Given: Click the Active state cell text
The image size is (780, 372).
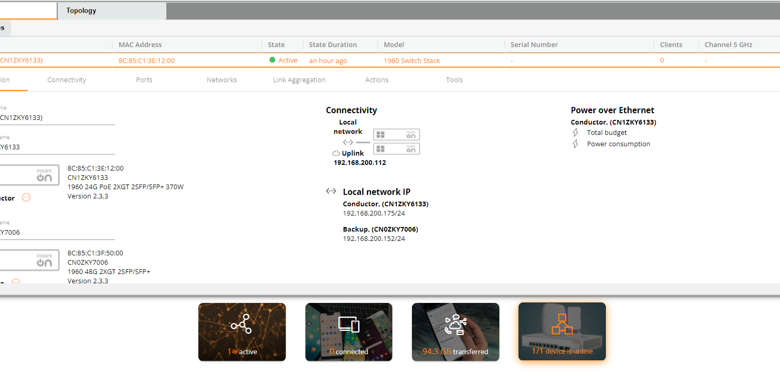Looking at the screenshot, I should pyautogui.click(x=288, y=60).
